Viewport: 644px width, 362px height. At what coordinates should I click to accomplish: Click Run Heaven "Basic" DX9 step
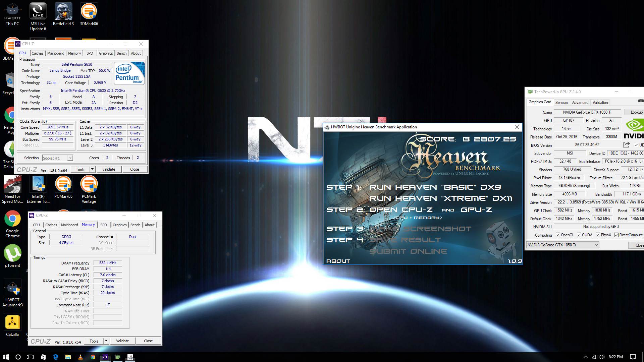pos(435,187)
